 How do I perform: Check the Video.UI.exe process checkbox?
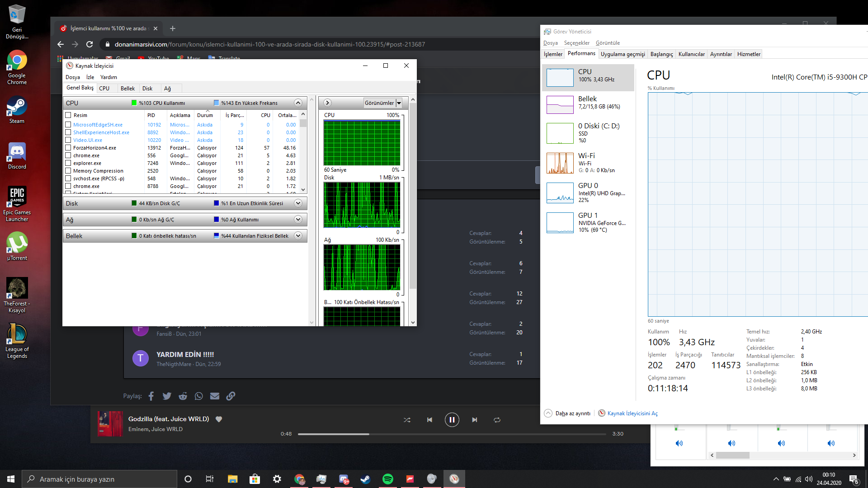[68, 140]
